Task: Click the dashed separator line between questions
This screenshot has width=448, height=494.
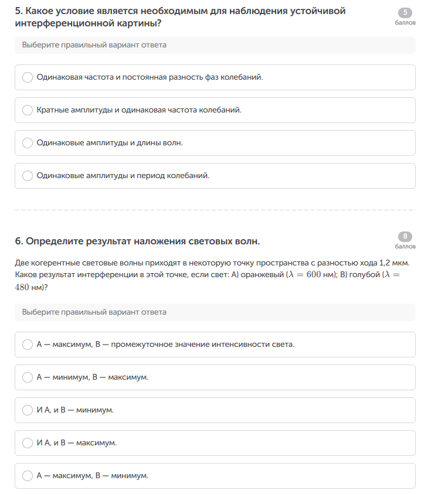Action: [x=215, y=210]
